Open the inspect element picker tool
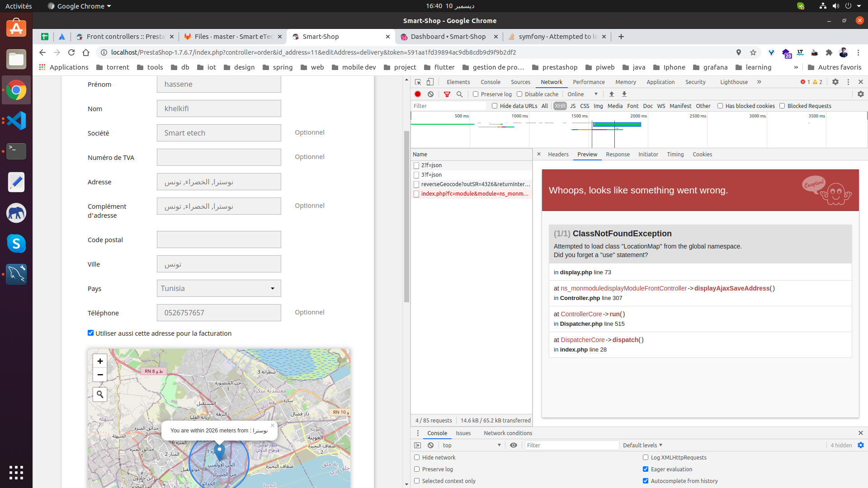The image size is (868, 488). [418, 82]
